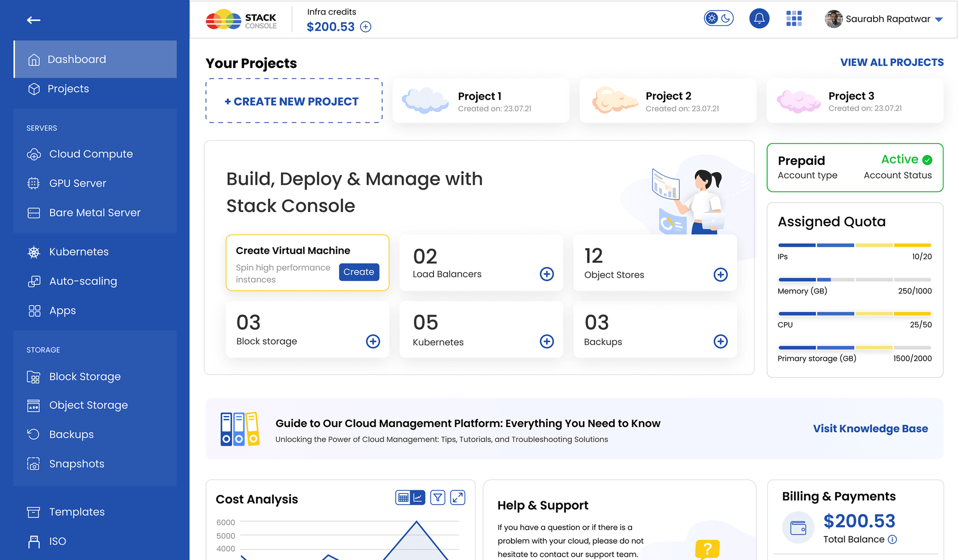Screen dimensions: 959x560
Task: Add a new Backups item with plus
Action: [x=720, y=341]
